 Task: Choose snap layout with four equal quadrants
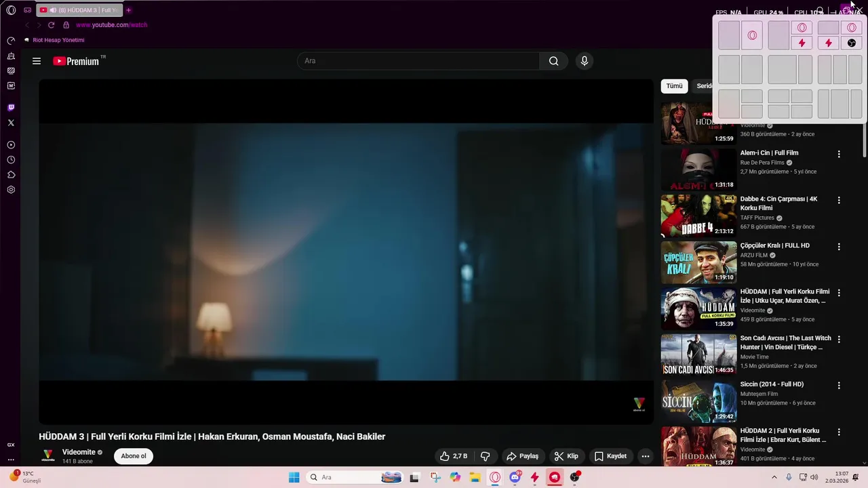790,104
